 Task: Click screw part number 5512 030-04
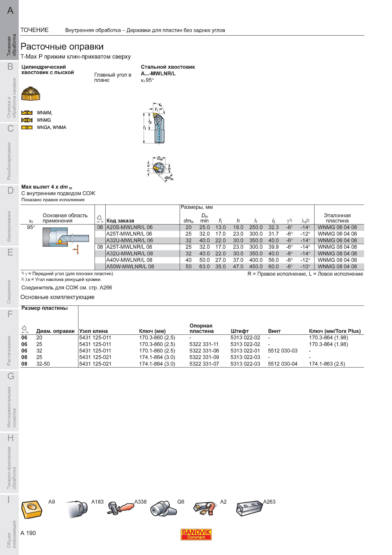click(x=283, y=364)
